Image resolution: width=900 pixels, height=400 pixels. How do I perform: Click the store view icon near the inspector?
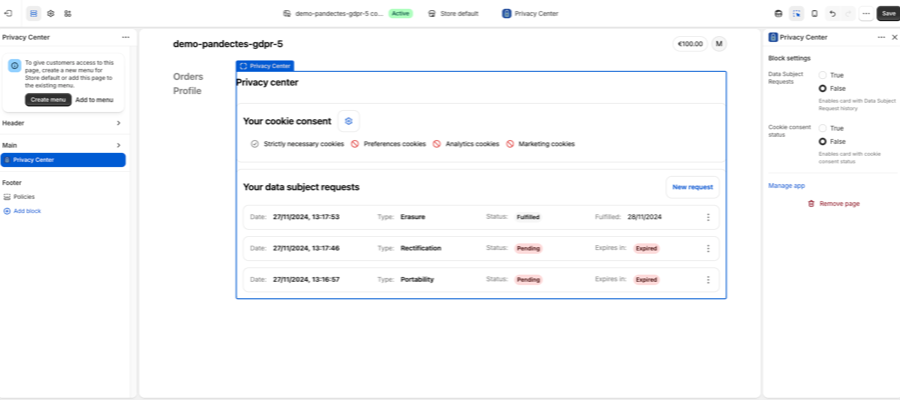pyautogui.click(x=778, y=13)
